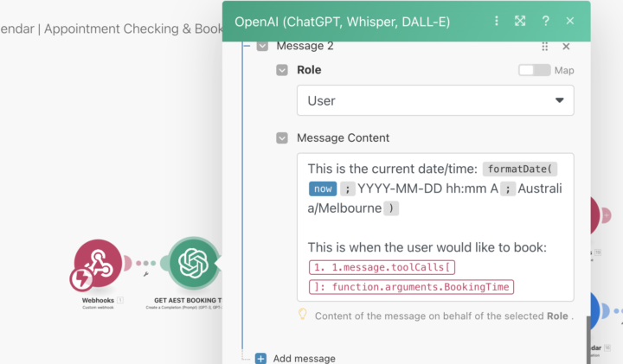Remove Message 2 with its X icon

pyautogui.click(x=566, y=47)
